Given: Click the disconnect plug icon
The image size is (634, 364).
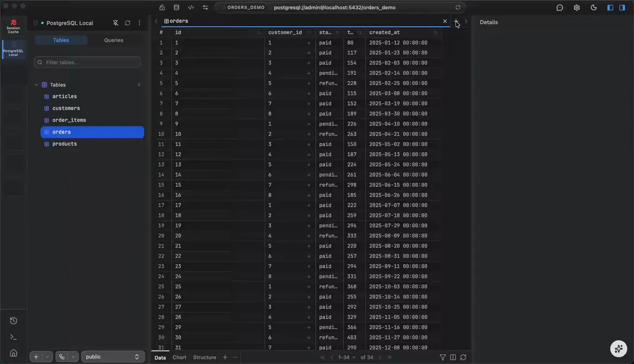Looking at the screenshot, I should click(x=115, y=23).
